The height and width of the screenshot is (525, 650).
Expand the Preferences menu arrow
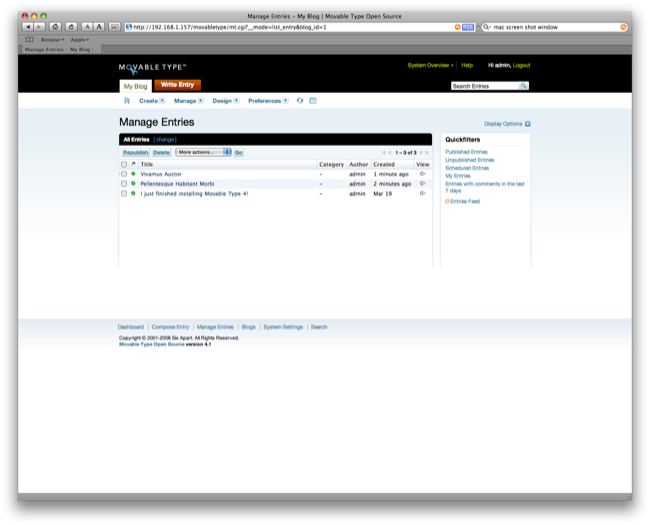[286, 101]
